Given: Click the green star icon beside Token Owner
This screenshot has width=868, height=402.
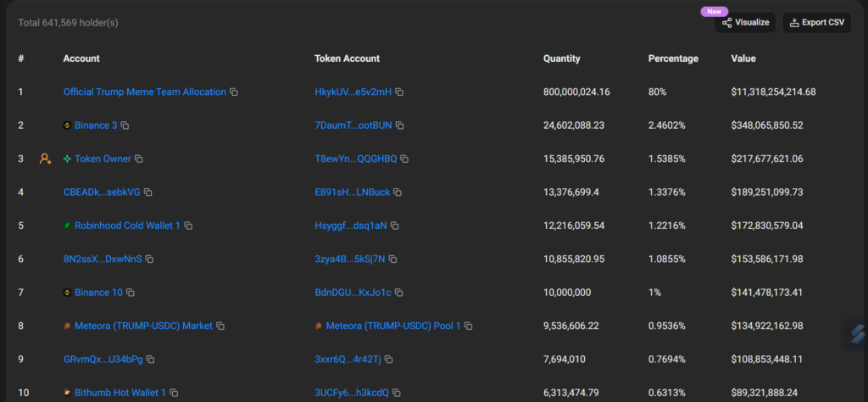Looking at the screenshot, I should coord(68,159).
